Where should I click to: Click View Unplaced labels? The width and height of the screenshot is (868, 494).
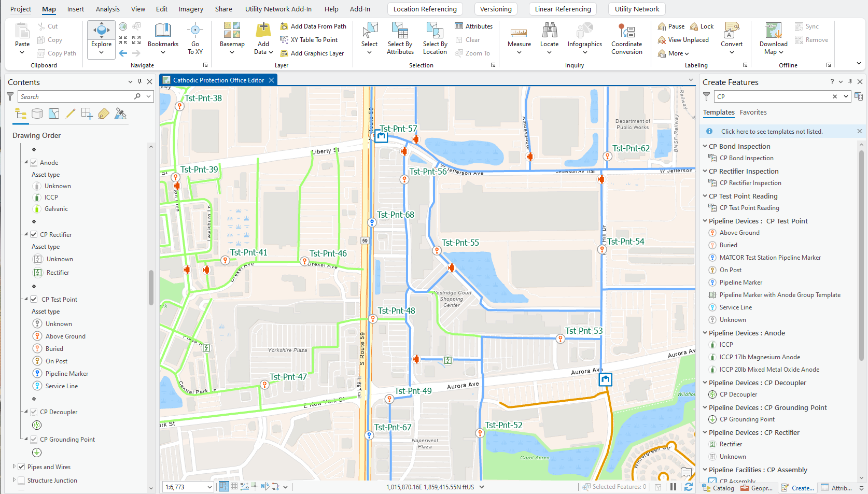(x=683, y=40)
